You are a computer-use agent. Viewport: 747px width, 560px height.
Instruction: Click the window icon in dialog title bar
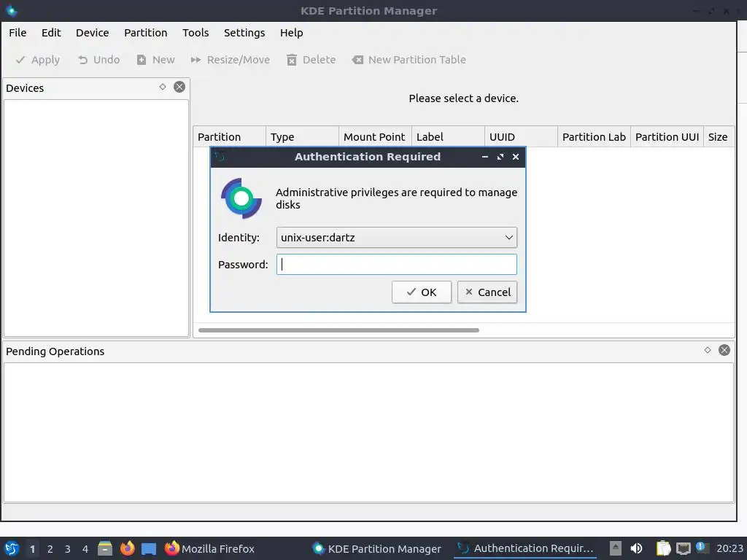pos(220,156)
